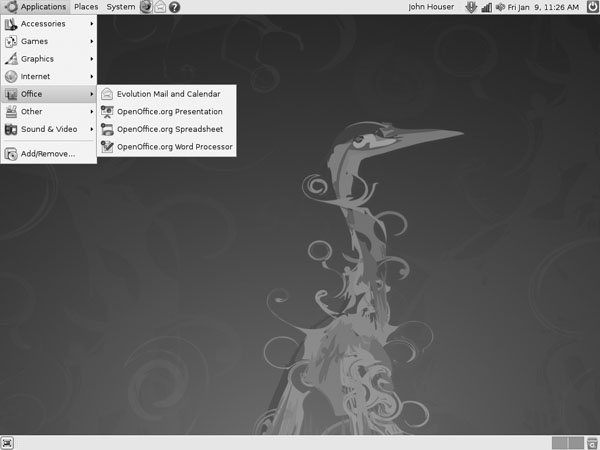This screenshot has height=450, width=600.
Task: Expand the Internet submenu
Action: [x=48, y=76]
